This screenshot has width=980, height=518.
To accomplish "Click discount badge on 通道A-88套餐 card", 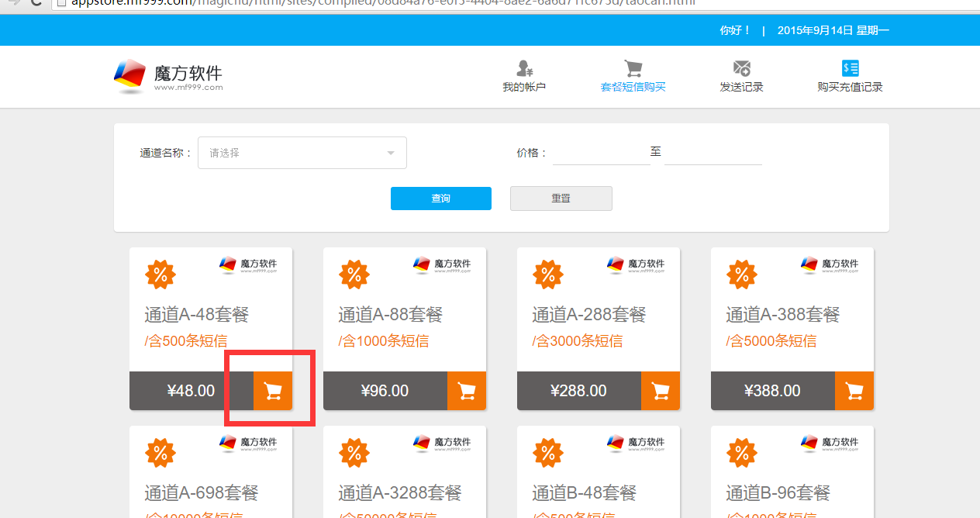I will coord(354,274).
